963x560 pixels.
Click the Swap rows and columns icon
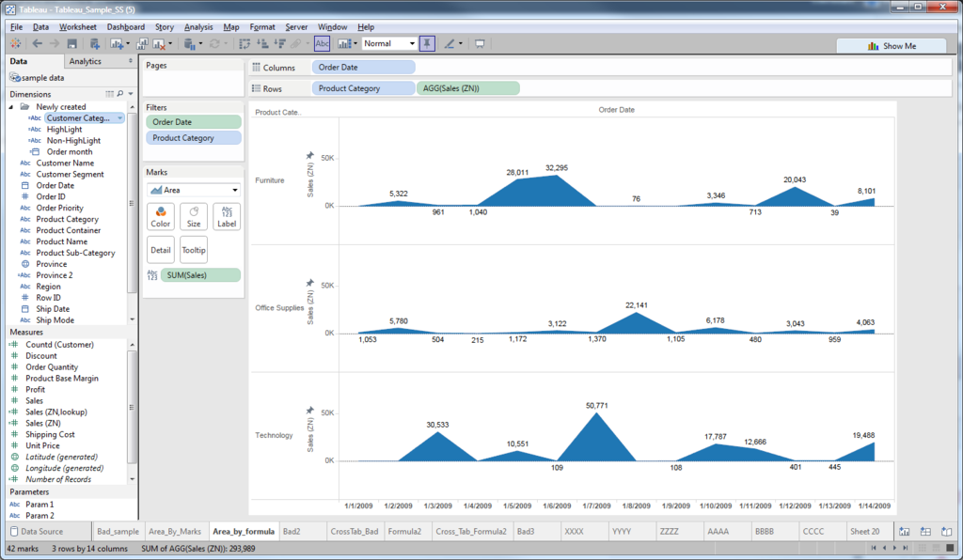pyautogui.click(x=245, y=43)
